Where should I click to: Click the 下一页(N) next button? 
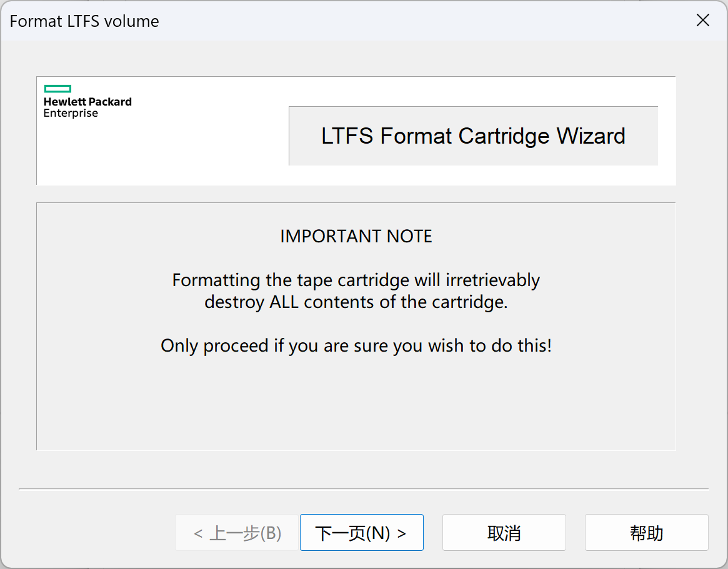(361, 532)
